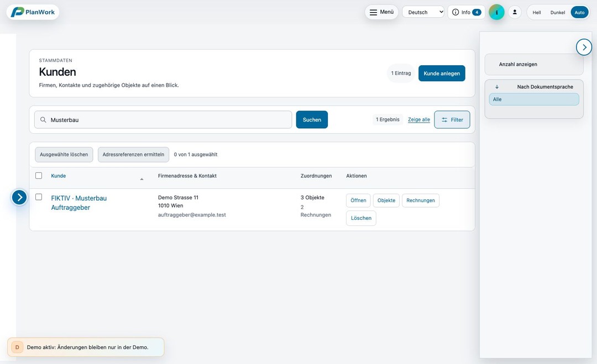Click the 3 Objekte assignment text
Screen dimensions: 597x364
pos(312,197)
